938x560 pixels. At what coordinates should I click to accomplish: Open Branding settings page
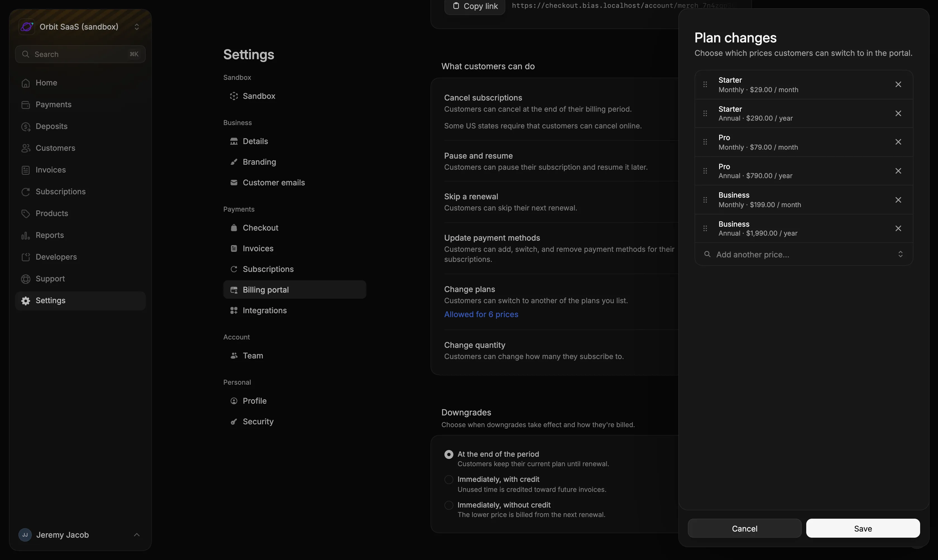click(294, 162)
